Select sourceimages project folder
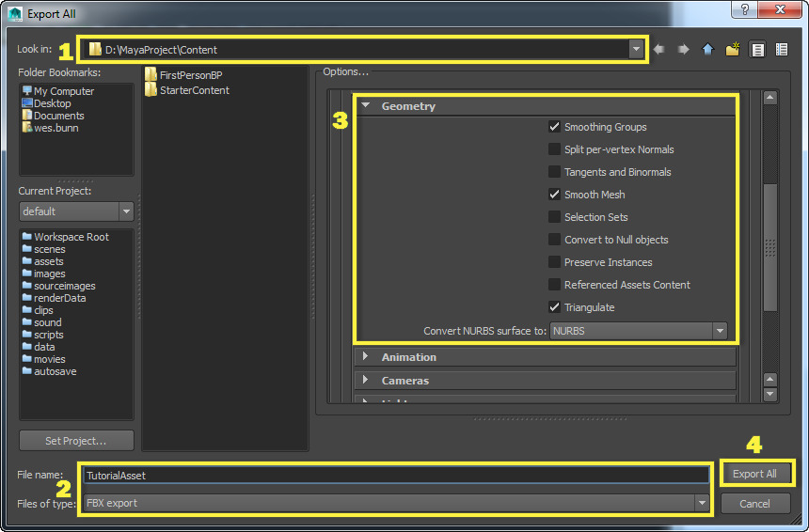The width and height of the screenshot is (809, 532). (59, 286)
